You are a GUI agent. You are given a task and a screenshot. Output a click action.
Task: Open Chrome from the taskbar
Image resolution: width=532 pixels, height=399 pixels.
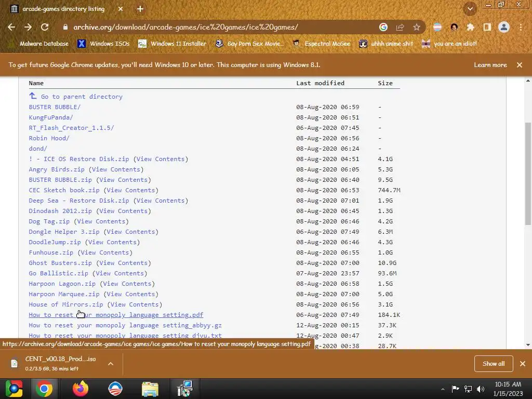(44, 389)
